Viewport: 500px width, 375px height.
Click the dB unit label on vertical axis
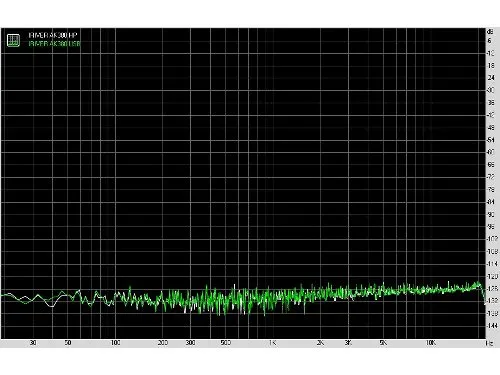coord(490,32)
